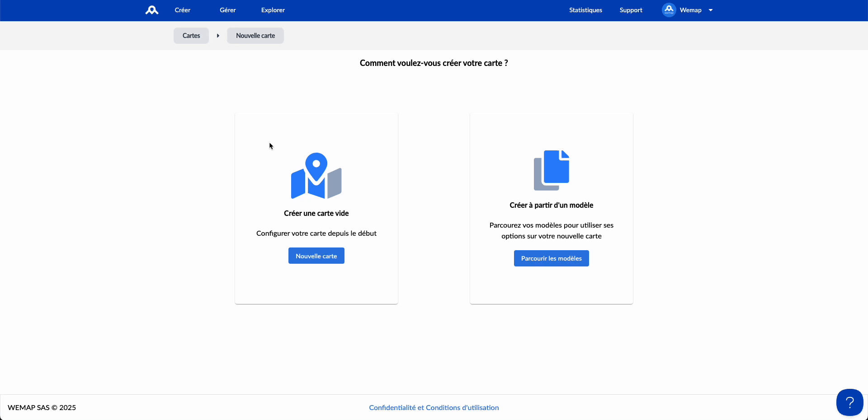This screenshot has width=868, height=420.
Task: Click the document copy template icon
Action: [x=552, y=170]
